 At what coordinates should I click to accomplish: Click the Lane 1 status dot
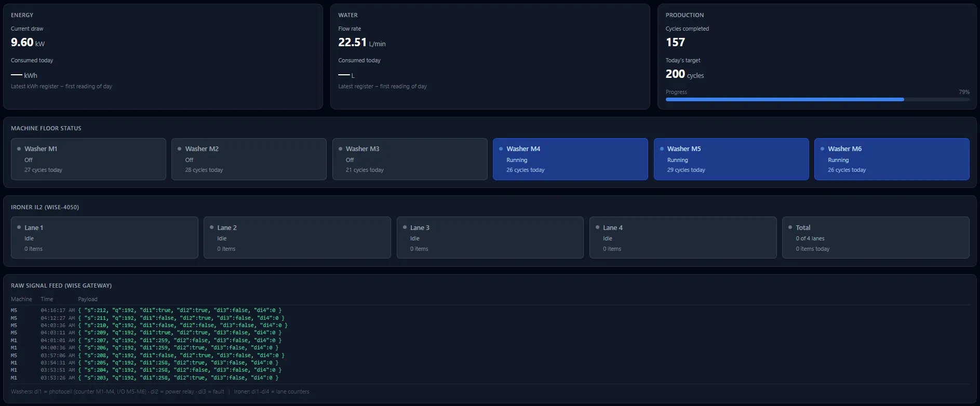[x=19, y=227]
